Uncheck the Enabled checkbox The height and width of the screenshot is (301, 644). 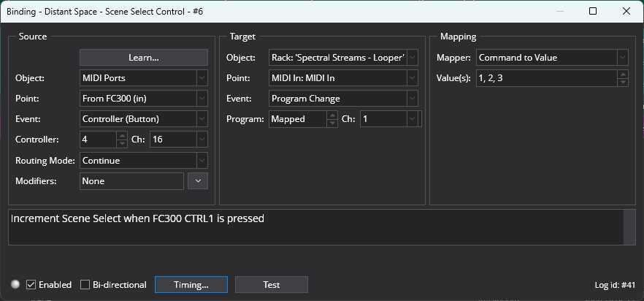click(x=31, y=284)
